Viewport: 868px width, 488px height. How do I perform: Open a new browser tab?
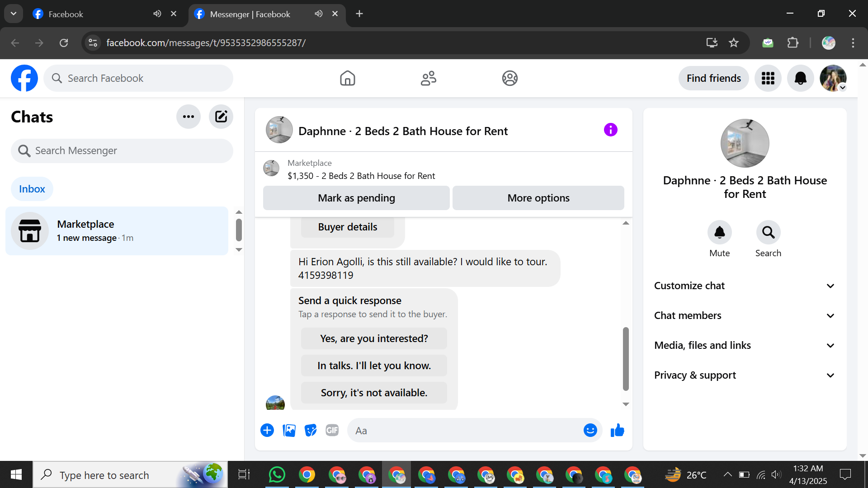(359, 14)
